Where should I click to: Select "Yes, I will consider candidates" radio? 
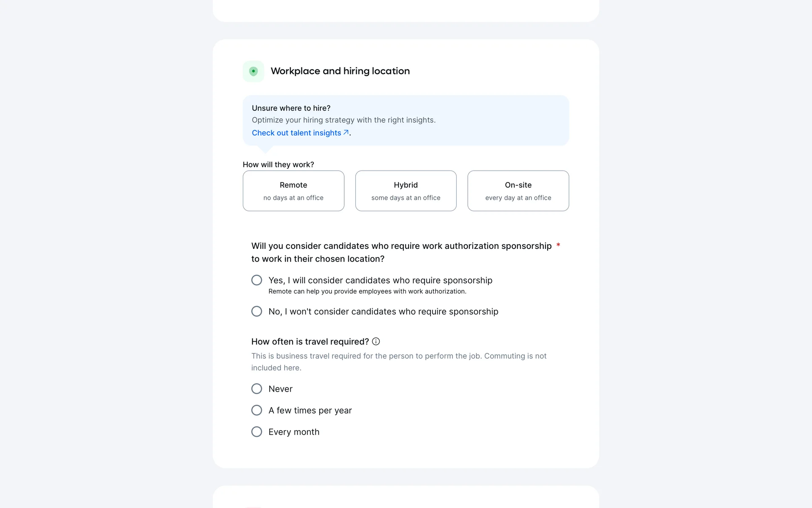pos(257,280)
